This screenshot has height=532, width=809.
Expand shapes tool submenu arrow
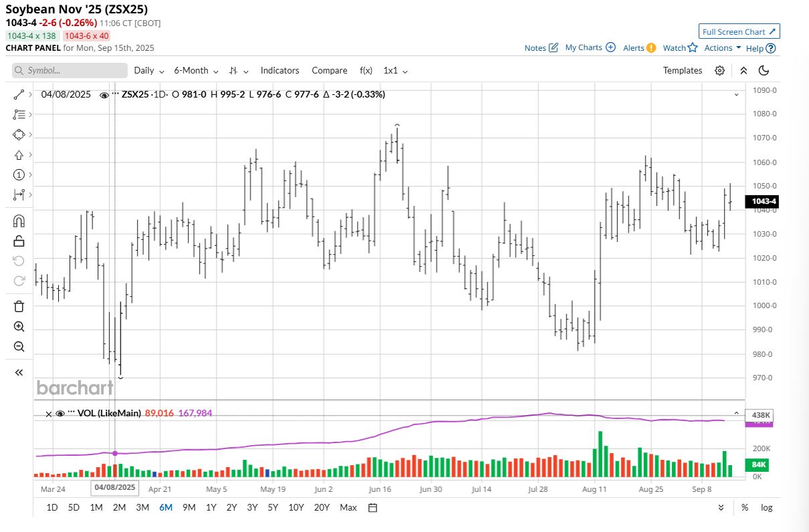pos(30,135)
